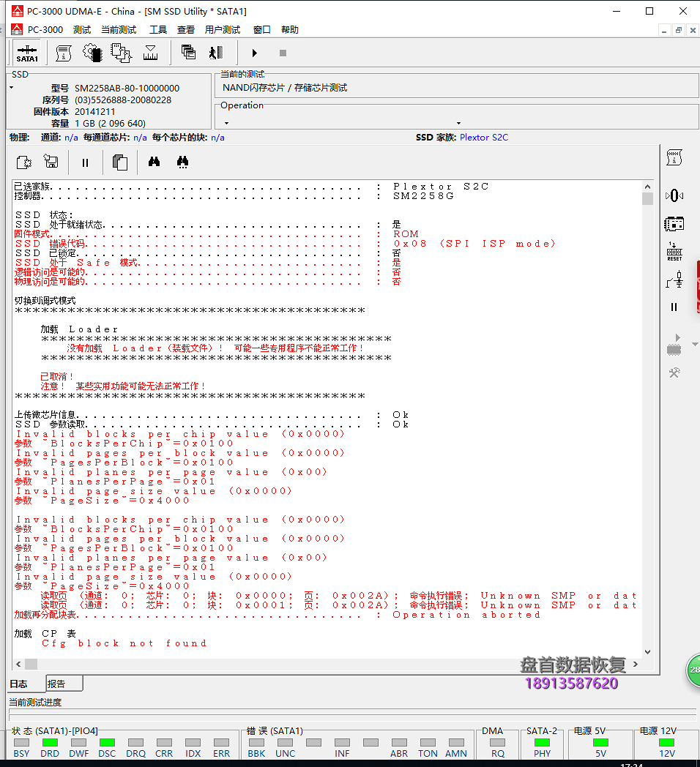Click the pause icon in the right sidebar

click(674, 307)
